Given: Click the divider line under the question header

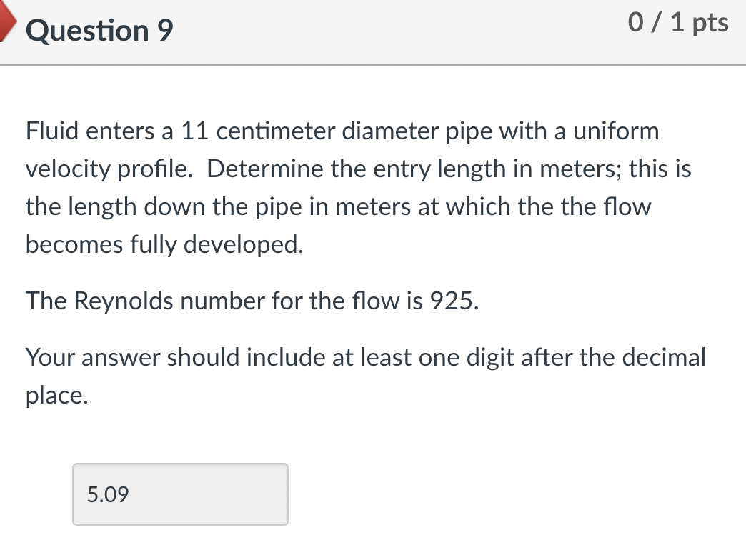Looking at the screenshot, I should [373, 66].
